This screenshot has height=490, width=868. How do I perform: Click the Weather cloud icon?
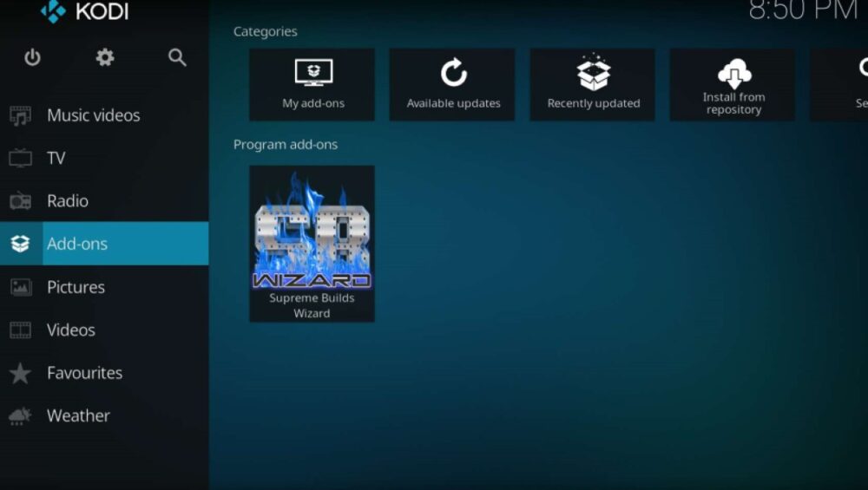click(x=20, y=416)
